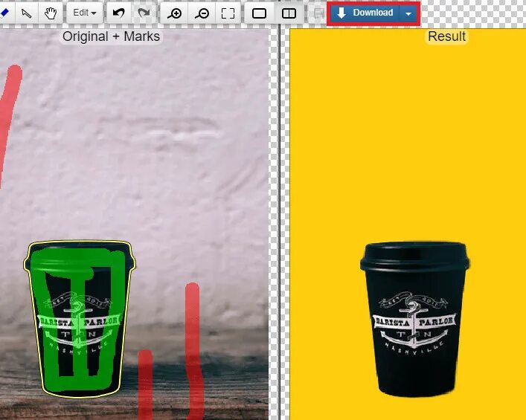The height and width of the screenshot is (420, 526).
Task: Click the greyed-out save icon
Action: coord(318,13)
